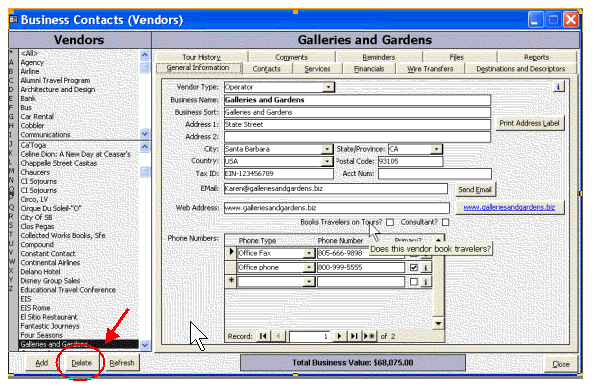This screenshot has height=386, width=594.
Task: Select the General Information tab
Action: coord(198,68)
